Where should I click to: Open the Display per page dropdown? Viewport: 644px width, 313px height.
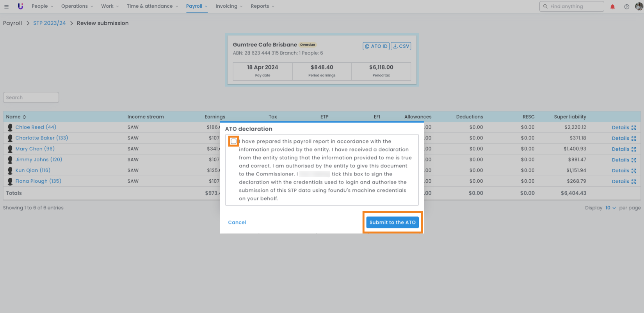(x=610, y=208)
